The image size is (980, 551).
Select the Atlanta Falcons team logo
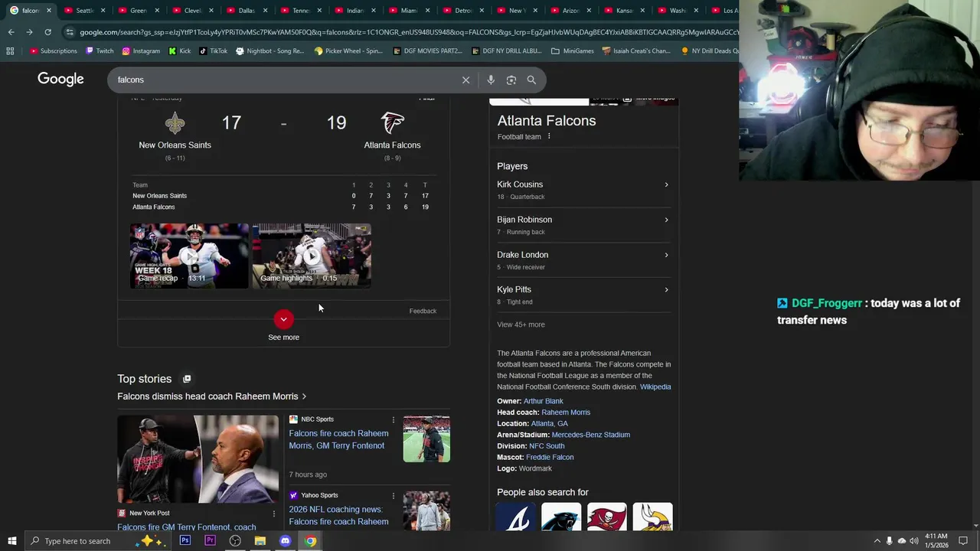[x=393, y=122]
